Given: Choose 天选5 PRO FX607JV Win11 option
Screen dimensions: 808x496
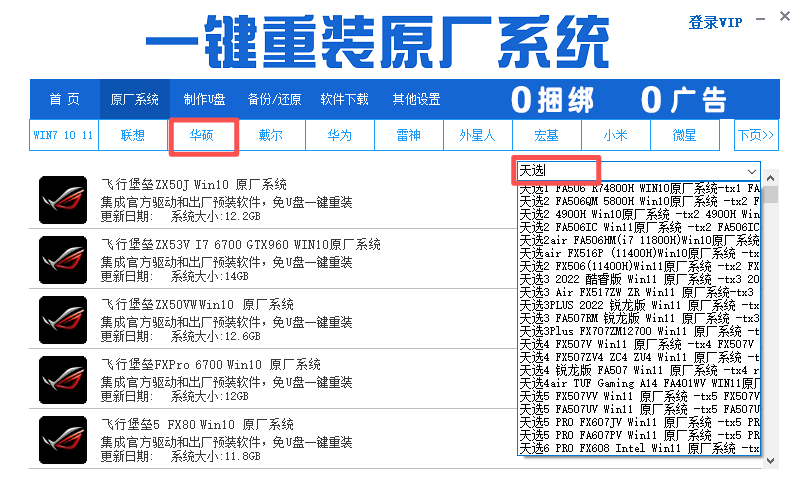Looking at the screenshot, I should (x=639, y=422).
